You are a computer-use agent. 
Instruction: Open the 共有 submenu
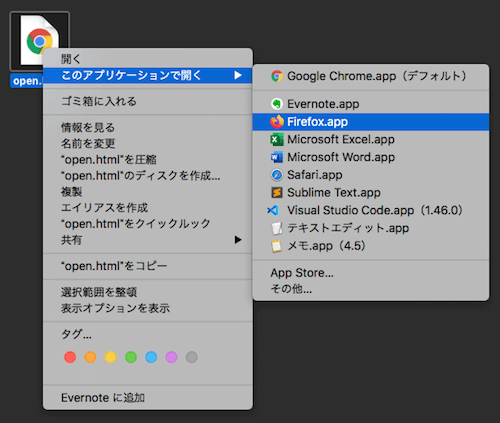click(148, 240)
